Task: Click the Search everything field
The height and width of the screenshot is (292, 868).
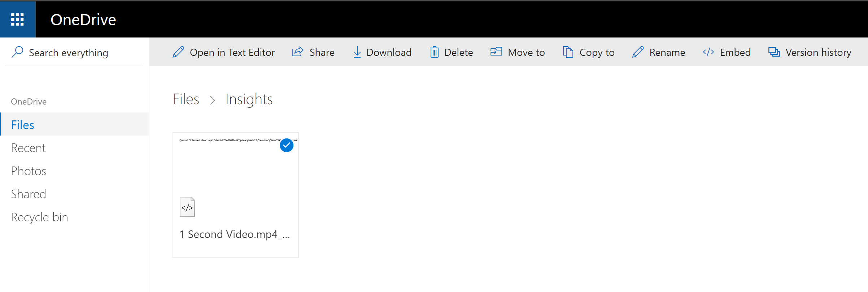Action: click(69, 53)
